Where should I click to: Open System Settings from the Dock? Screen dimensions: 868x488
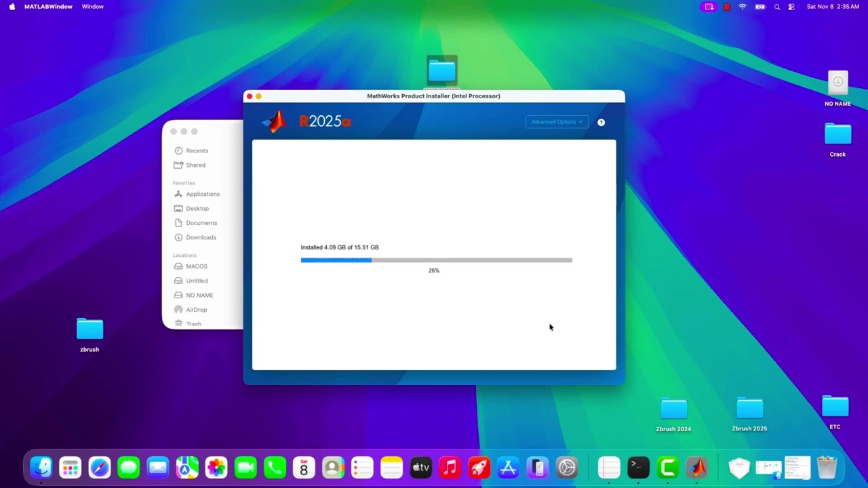coord(566,467)
